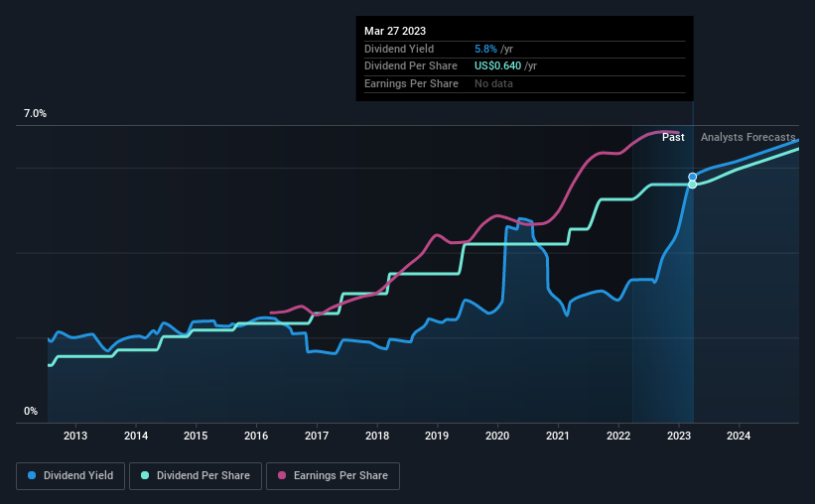Toggle the Earnings Per Share legend button
Screen dimensions: 815x504
pyautogui.click(x=333, y=476)
